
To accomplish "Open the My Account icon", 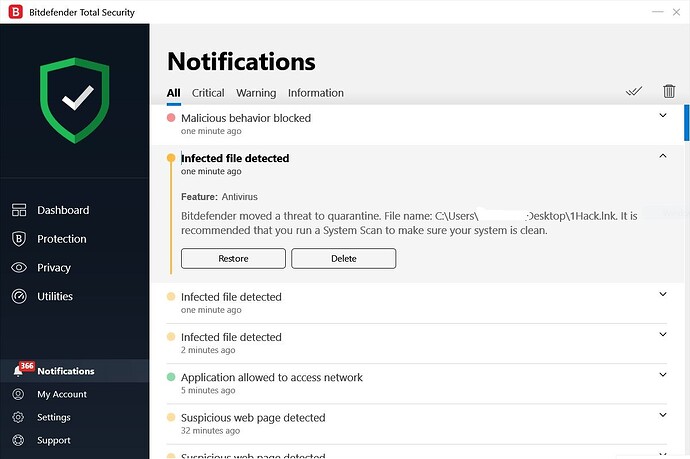I will pos(18,394).
